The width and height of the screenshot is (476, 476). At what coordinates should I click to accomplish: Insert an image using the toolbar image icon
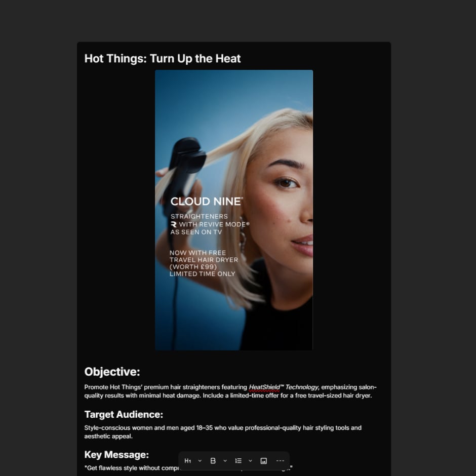pyautogui.click(x=264, y=461)
